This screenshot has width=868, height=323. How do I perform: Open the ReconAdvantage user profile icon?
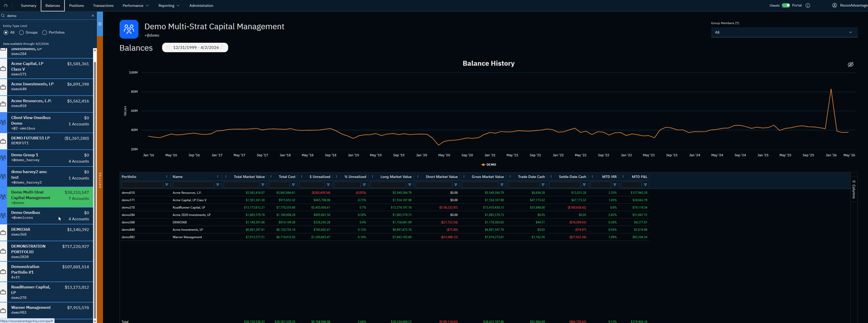[x=834, y=5]
